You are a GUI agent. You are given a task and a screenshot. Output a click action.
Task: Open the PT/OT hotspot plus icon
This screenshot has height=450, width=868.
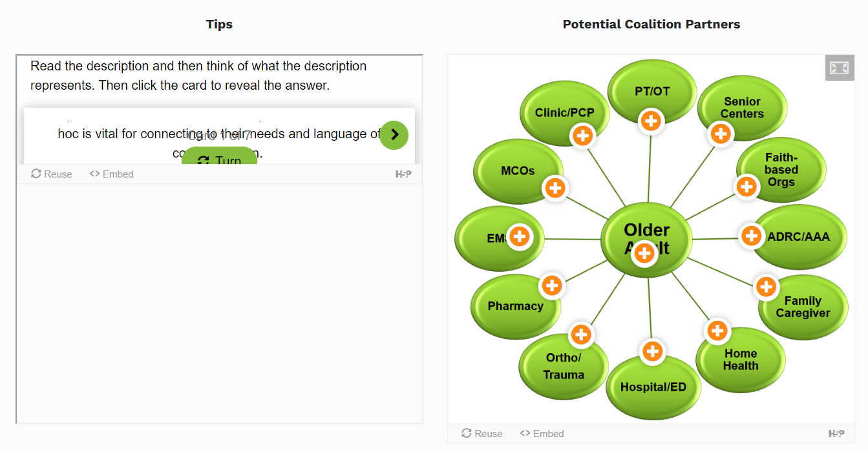click(651, 121)
